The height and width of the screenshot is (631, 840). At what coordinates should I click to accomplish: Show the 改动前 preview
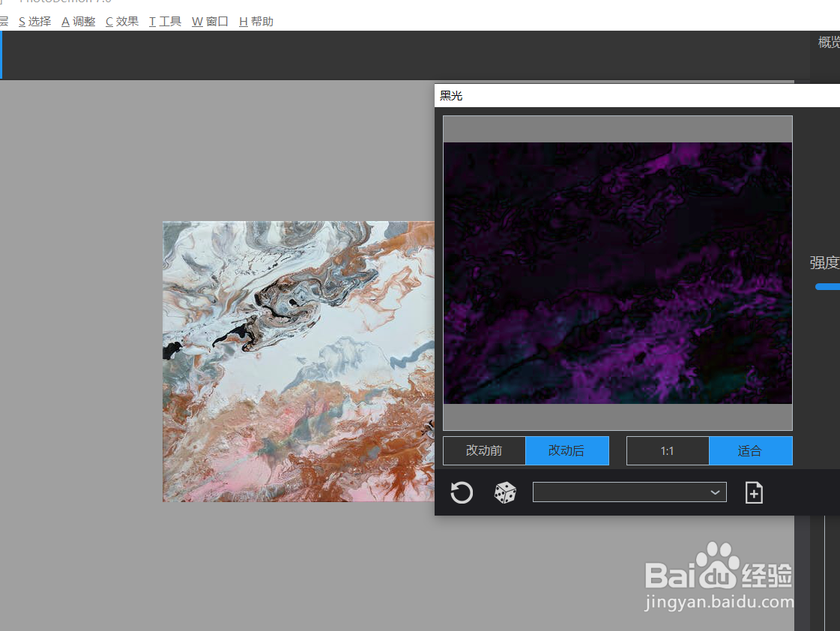point(484,450)
